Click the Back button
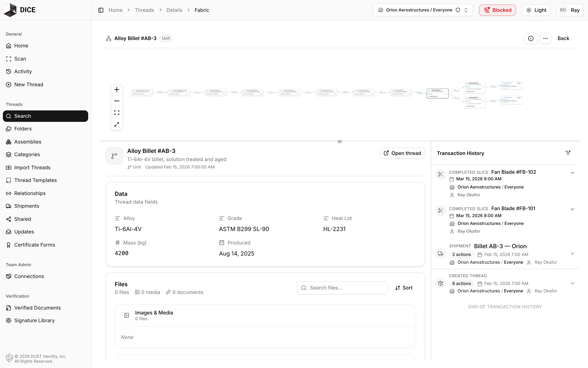Viewport: 588px width, 368px height. [563, 38]
